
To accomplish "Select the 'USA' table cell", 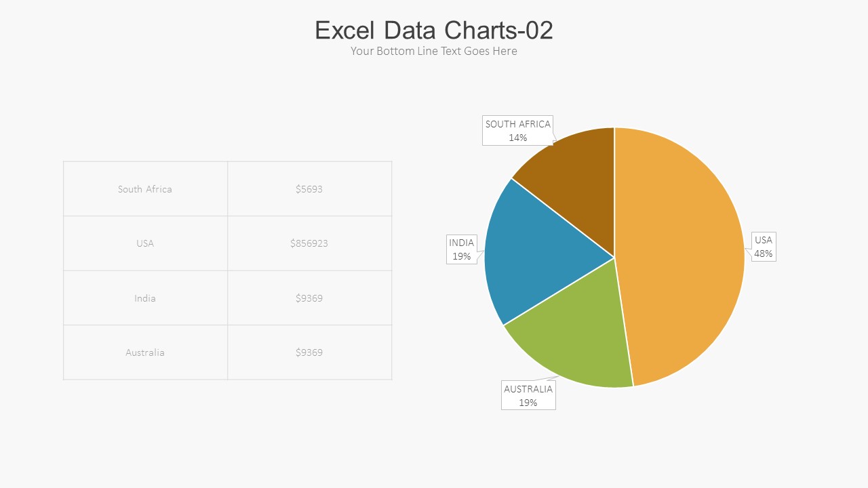I will tap(145, 243).
